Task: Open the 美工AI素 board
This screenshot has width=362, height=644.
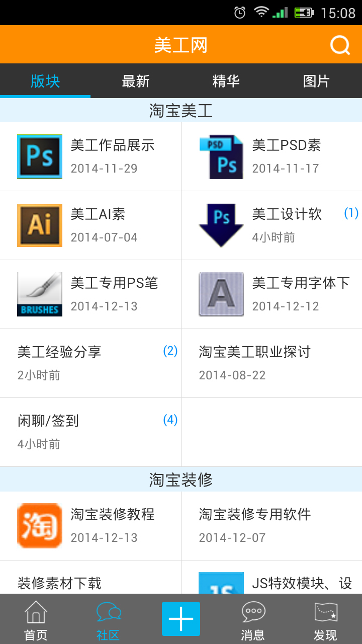Action: click(90, 225)
